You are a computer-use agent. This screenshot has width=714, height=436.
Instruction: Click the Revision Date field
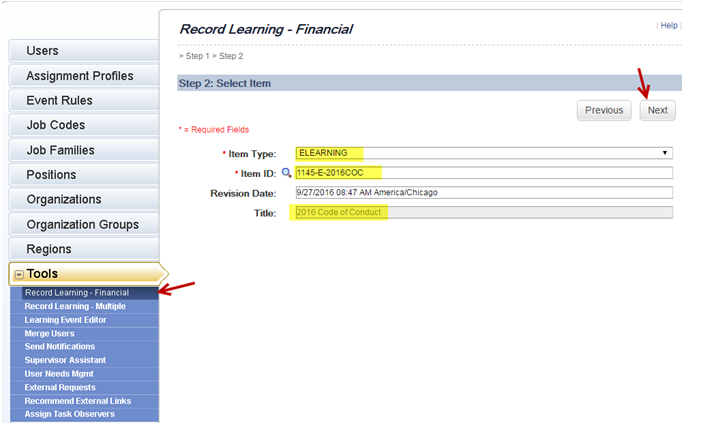click(x=484, y=193)
